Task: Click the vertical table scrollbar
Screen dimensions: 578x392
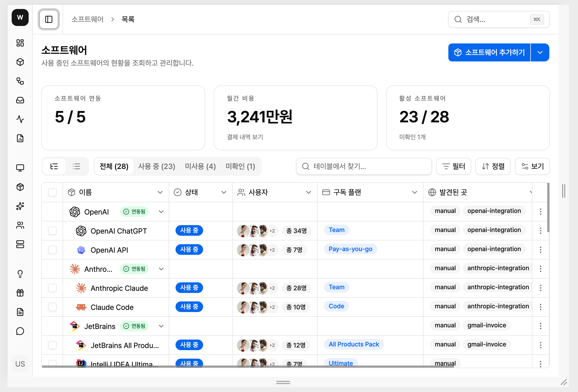Action: [548, 207]
